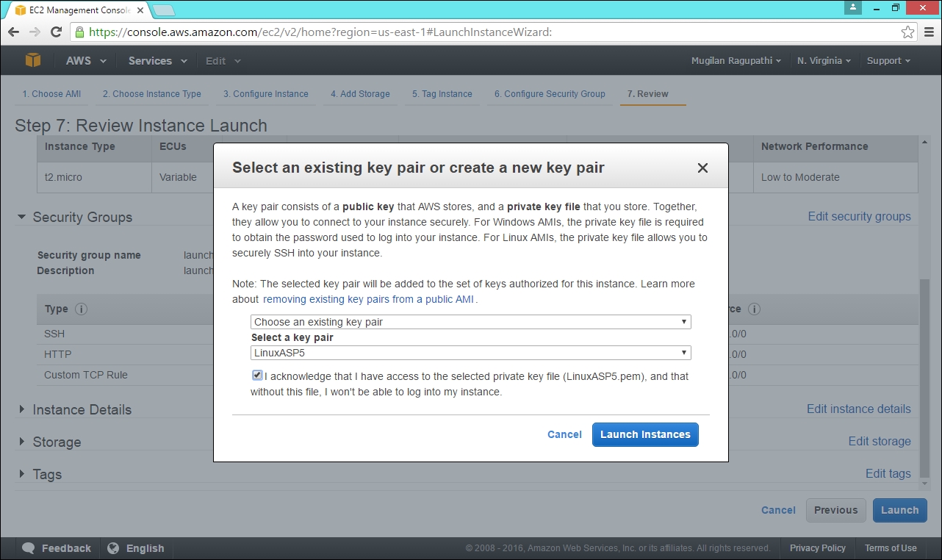Go to step 5. Tag Instance
This screenshot has height=560, width=942.
tap(442, 94)
